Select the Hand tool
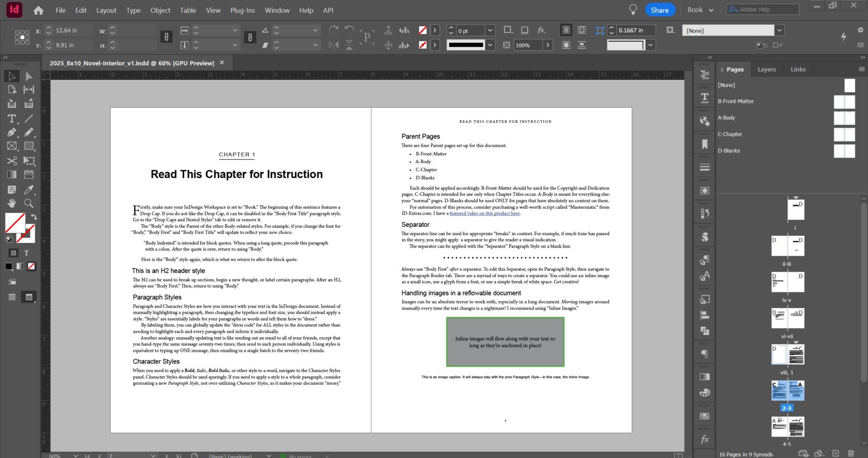The image size is (868, 458). point(12,203)
